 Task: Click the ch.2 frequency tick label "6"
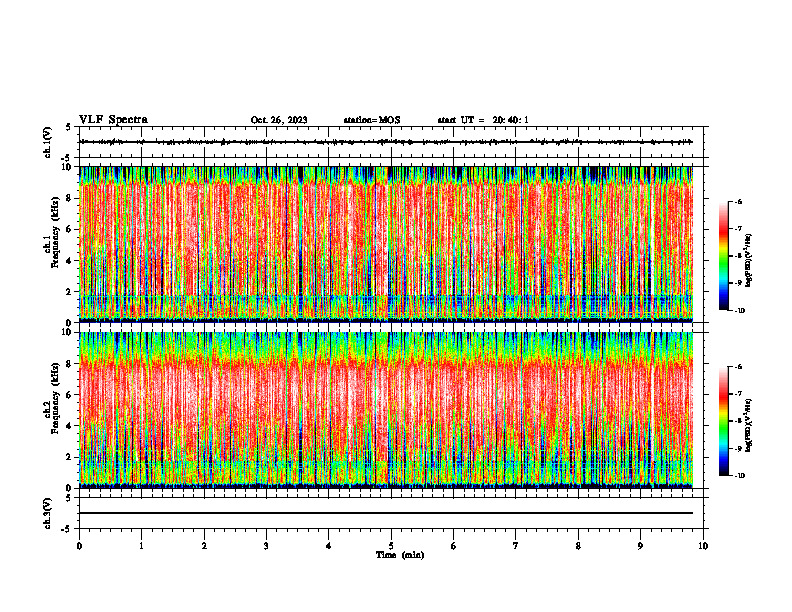[70, 395]
